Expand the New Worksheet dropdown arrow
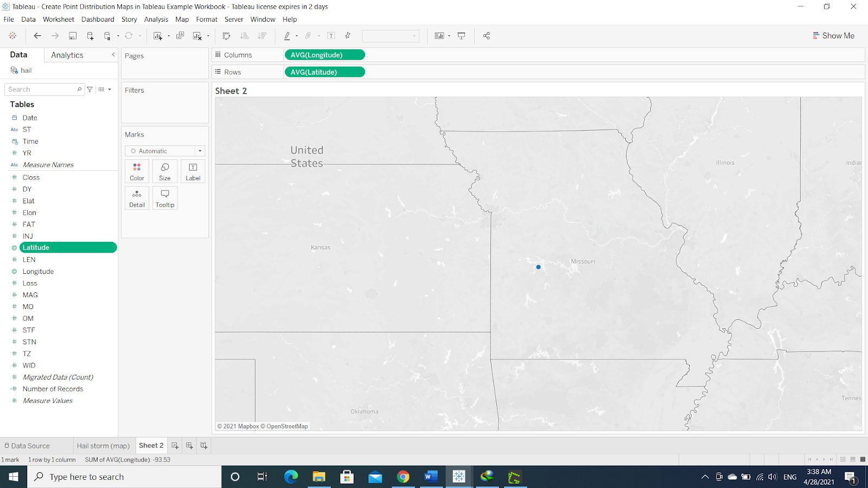Image resolution: width=868 pixels, height=488 pixels. click(169, 36)
